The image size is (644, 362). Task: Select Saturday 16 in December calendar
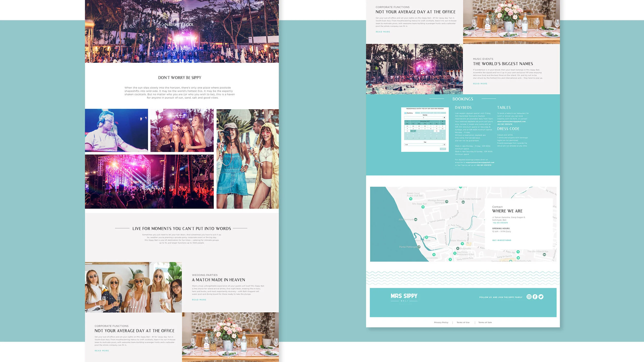437,131
